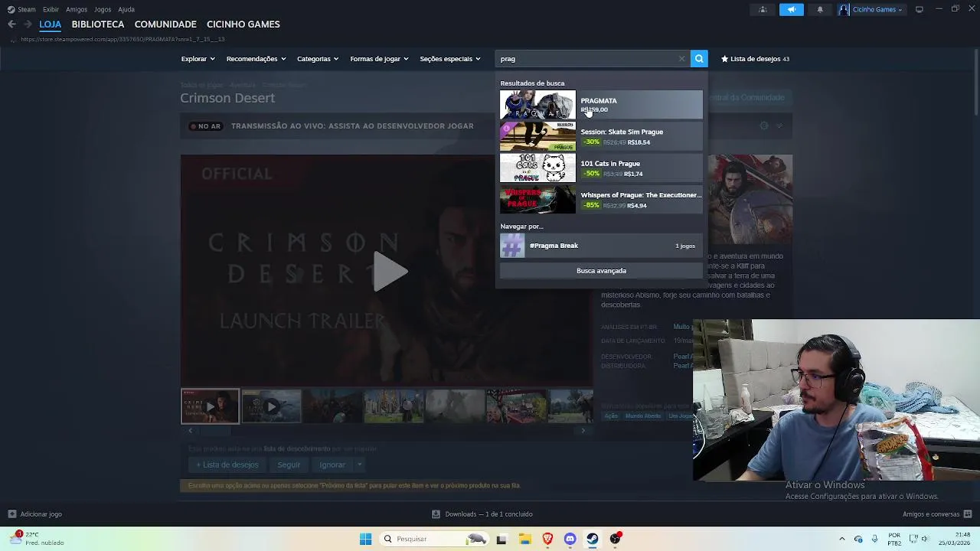Click the Amigos e conversas plus icon

tap(968, 514)
